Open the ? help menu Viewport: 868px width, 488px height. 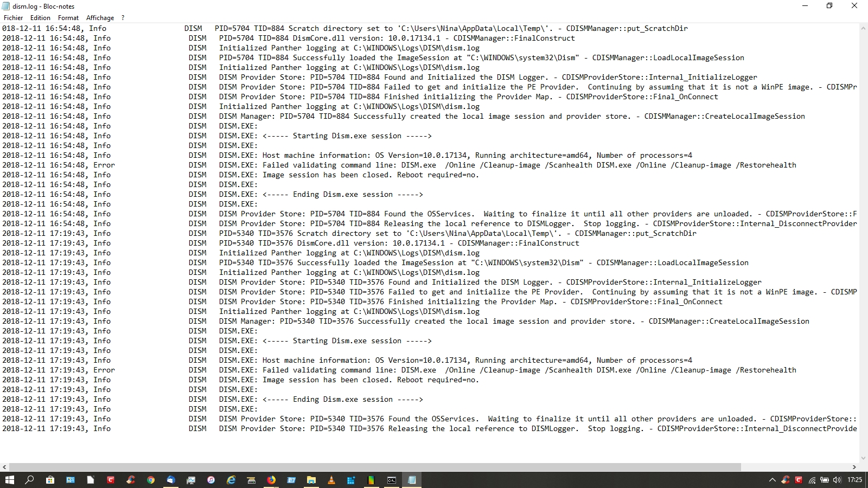123,18
